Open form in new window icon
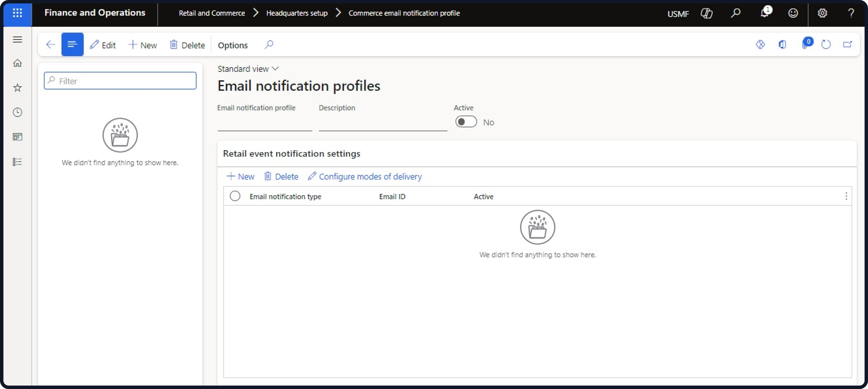Screen dimensions: 868x389 [847, 45]
